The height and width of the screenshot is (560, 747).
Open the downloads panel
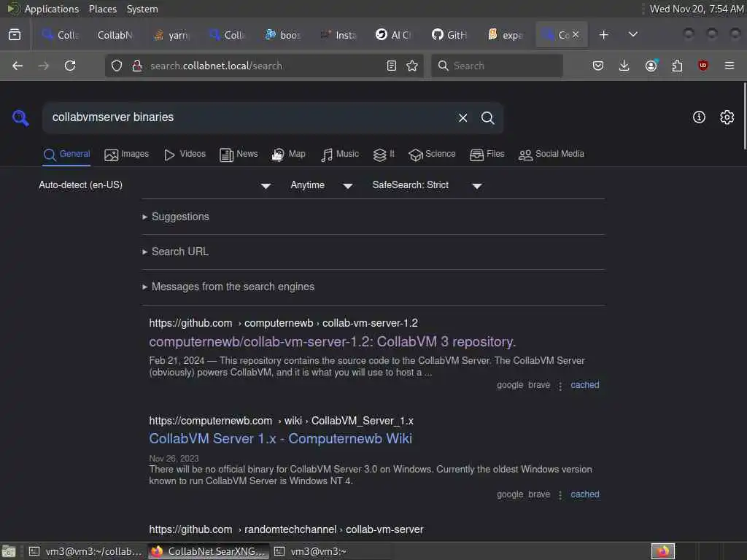pos(624,66)
